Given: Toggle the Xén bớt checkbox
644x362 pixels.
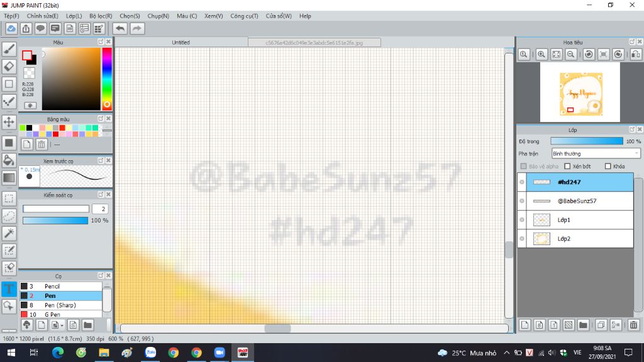Looking at the screenshot, I should [567, 166].
